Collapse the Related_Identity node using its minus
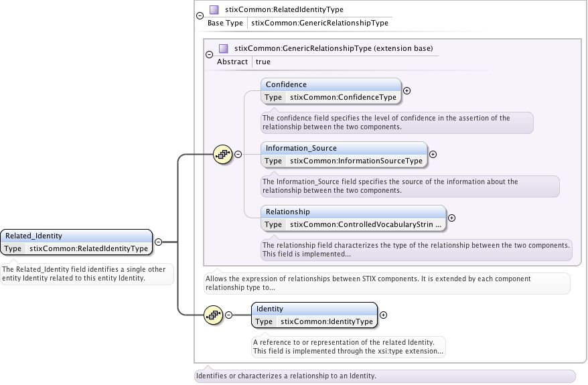The width and height of the screenshot is (588, 385). (159, 242)
